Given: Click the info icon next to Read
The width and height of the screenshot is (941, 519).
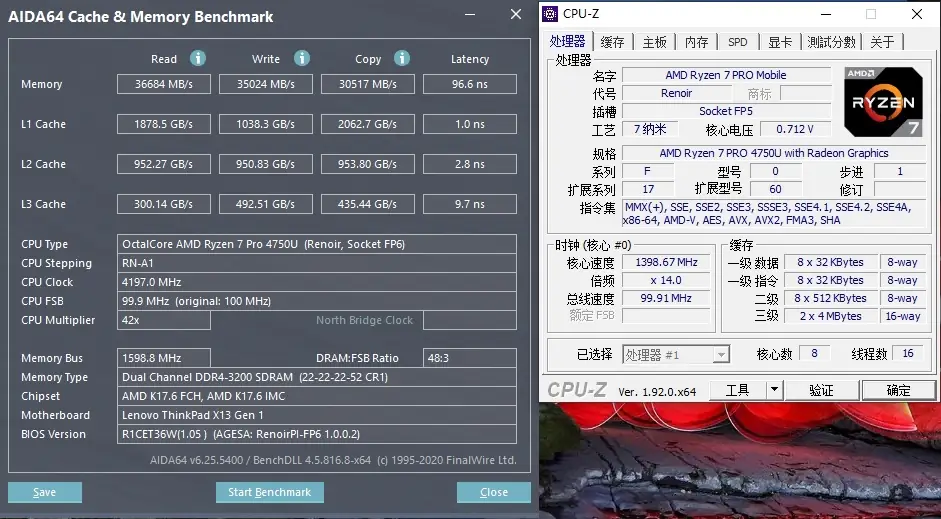Looking at the screenshot, I should [x=197, y=58].
